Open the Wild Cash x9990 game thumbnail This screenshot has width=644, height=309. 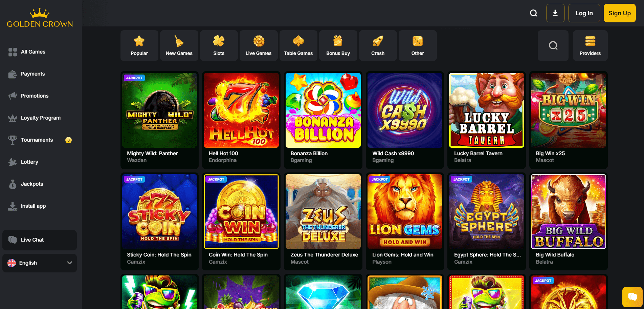coord(405,110)
